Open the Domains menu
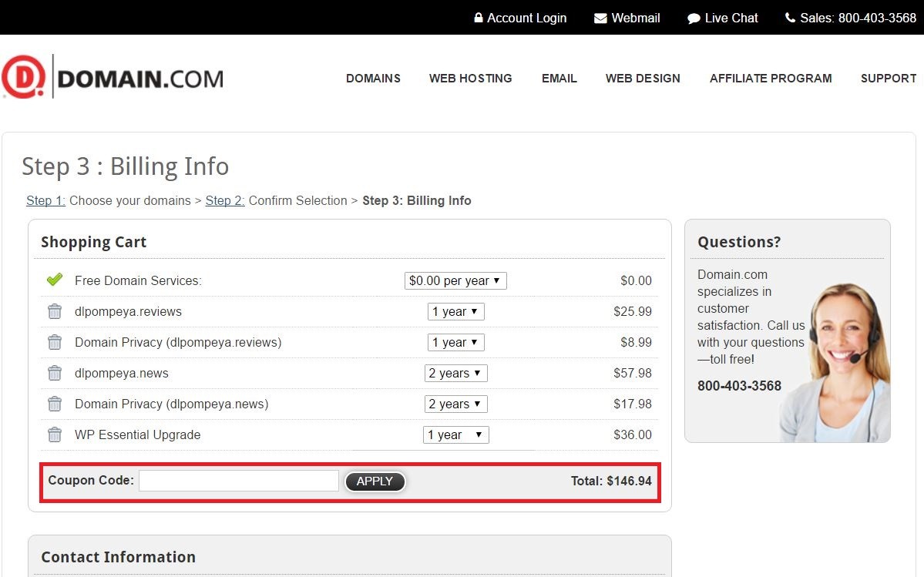The image size is (924, 577). pyautogui.click(x=373, y=78)
